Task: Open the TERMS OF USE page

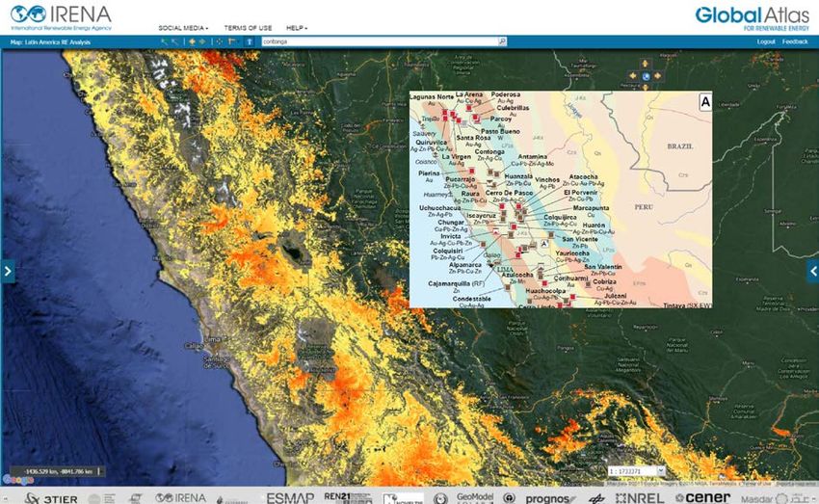Action: tap(248, 28)
